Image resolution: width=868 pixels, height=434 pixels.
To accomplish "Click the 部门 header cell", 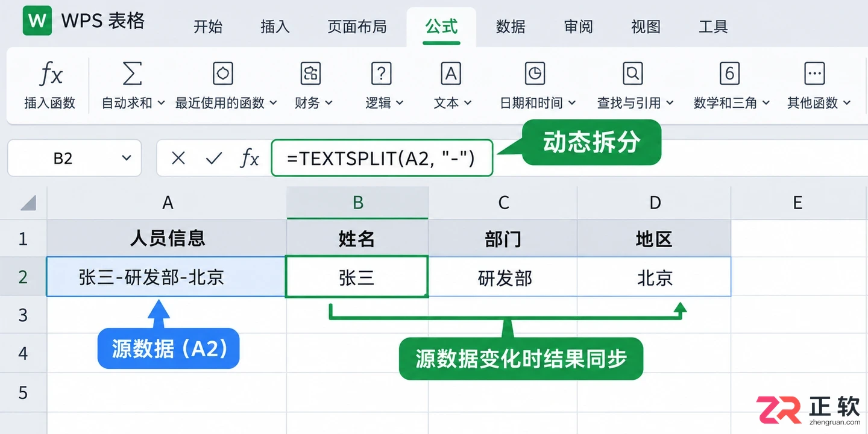I will (503, 239).
